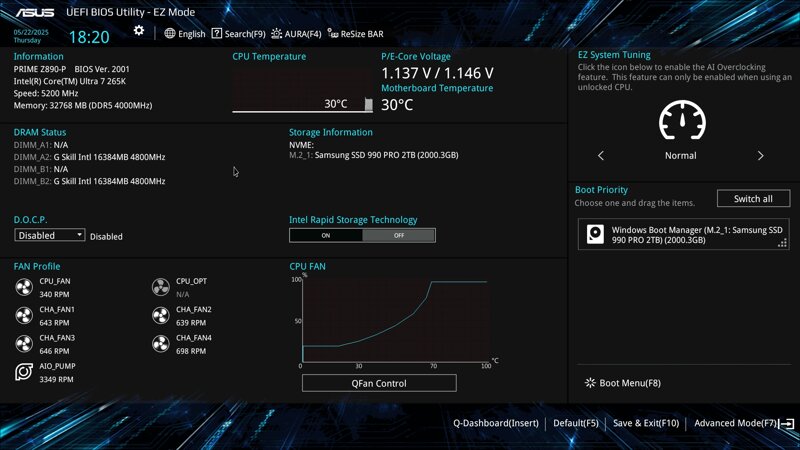Image resolution: width=800 pixels, height=450 pixels.
Task: Click the 340 RPM CPU_FAN reading
Action: point(54,294)
